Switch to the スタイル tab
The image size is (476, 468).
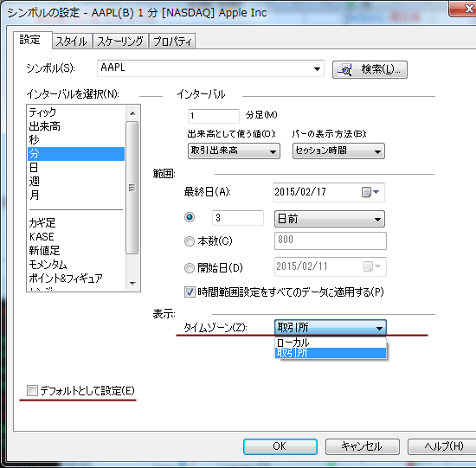[72, 41]
